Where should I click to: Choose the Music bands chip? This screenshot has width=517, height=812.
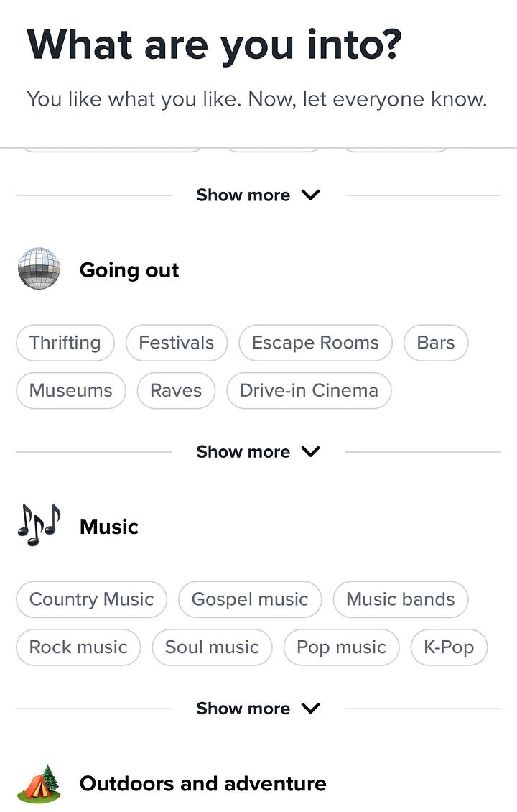point(401,599)
